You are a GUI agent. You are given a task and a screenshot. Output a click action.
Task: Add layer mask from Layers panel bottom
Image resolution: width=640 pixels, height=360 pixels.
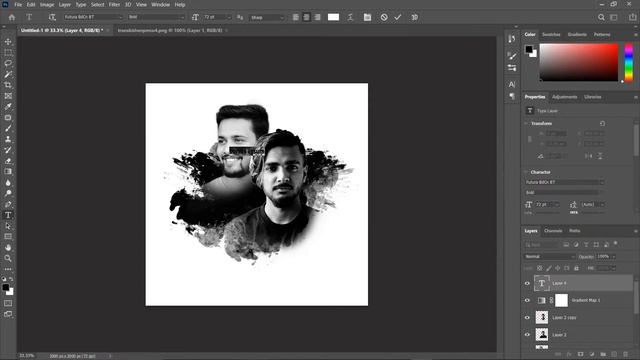[x=580, y=354]
